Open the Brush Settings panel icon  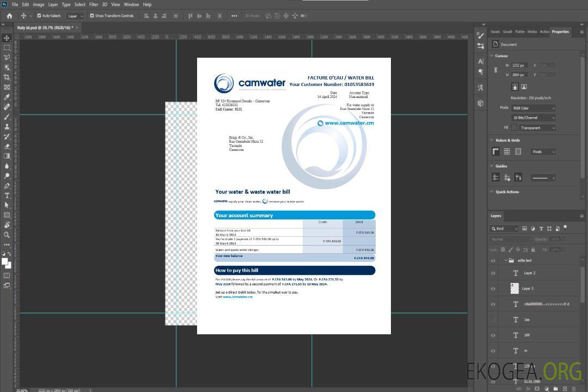click(x=480, y=35)
